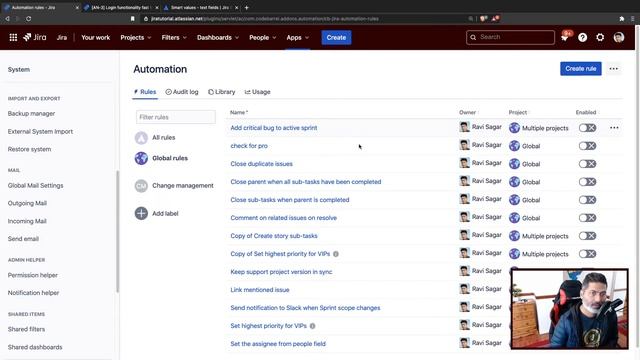
Task: Sort rules by Name column header
Action: [238, 112]
